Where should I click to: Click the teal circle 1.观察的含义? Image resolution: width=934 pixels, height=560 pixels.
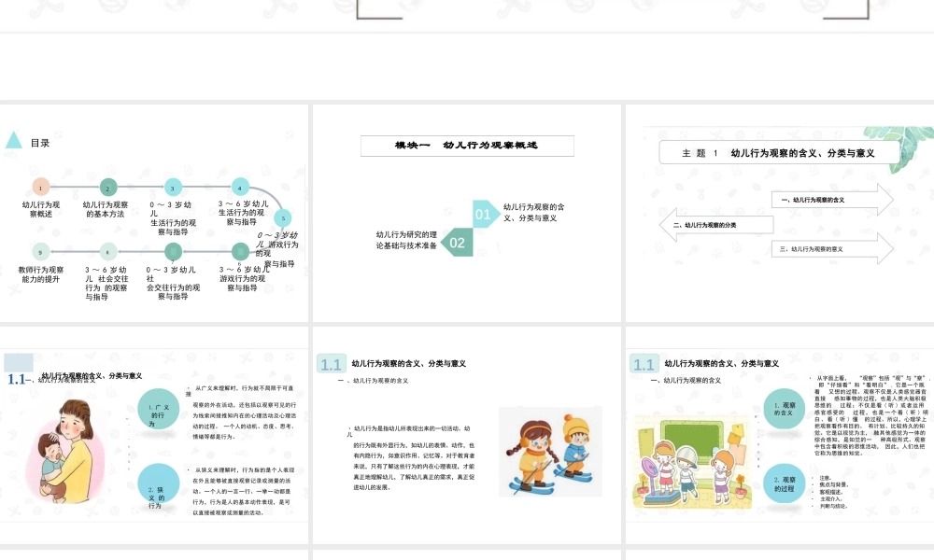pyautogui.click(x=785, y=408)
